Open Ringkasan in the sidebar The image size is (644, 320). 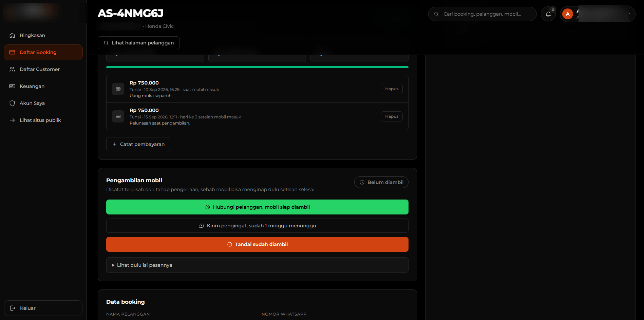coord(43,35)
